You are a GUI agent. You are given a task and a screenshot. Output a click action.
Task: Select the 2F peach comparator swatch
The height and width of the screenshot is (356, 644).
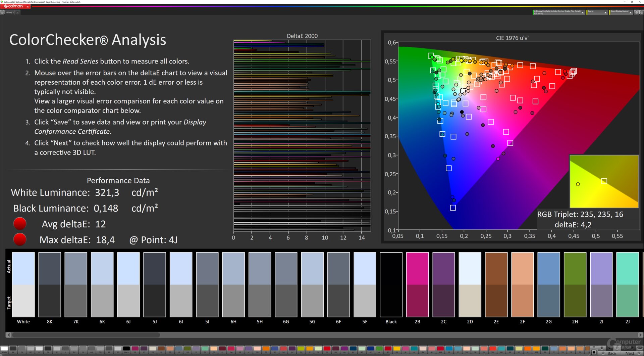pos(523,284)
